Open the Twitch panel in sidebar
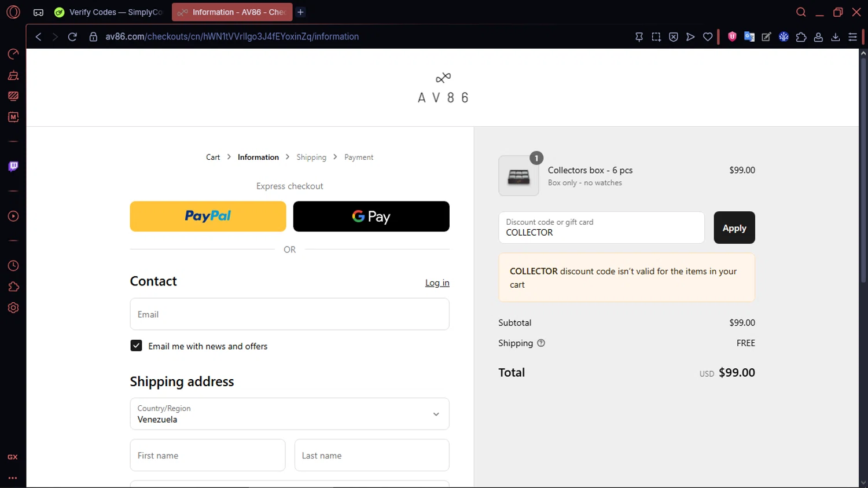 coord(13,167)
